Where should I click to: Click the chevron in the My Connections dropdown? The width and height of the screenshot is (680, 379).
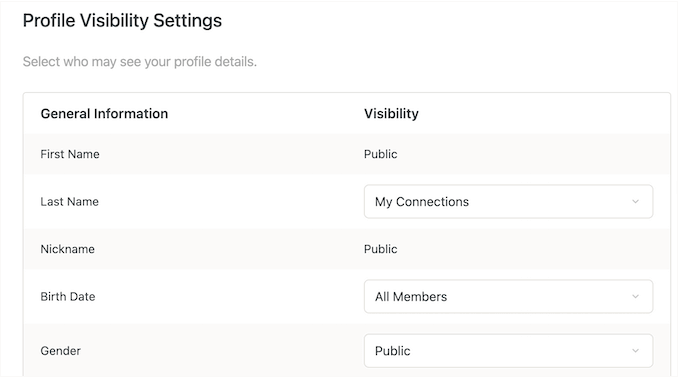635,202
